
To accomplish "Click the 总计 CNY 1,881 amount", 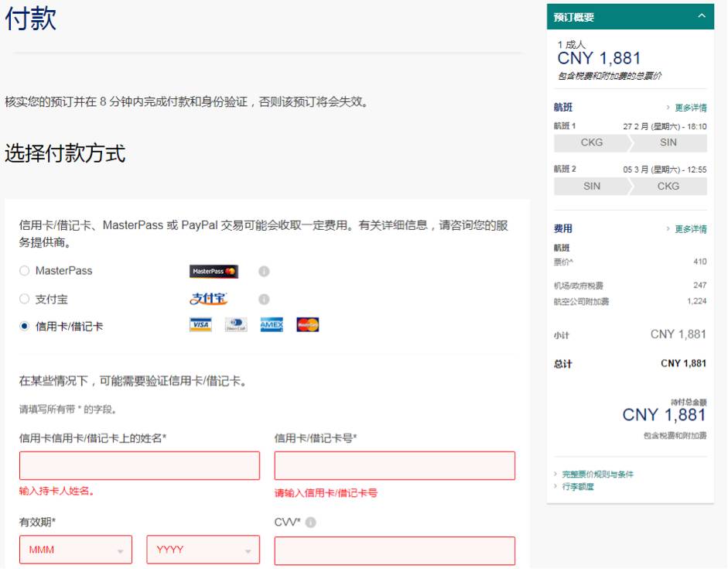I will (683, 363).
